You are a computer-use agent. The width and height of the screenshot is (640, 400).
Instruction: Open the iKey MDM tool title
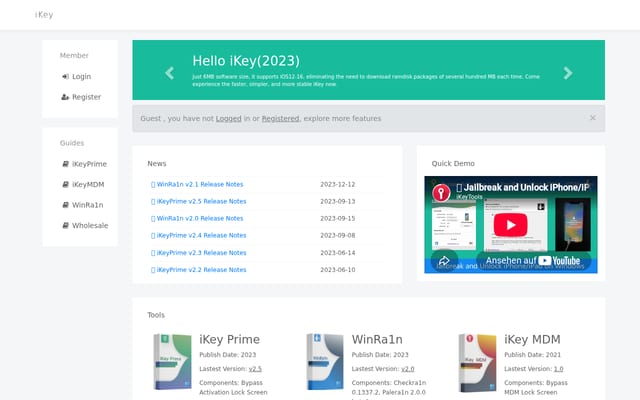532,340
